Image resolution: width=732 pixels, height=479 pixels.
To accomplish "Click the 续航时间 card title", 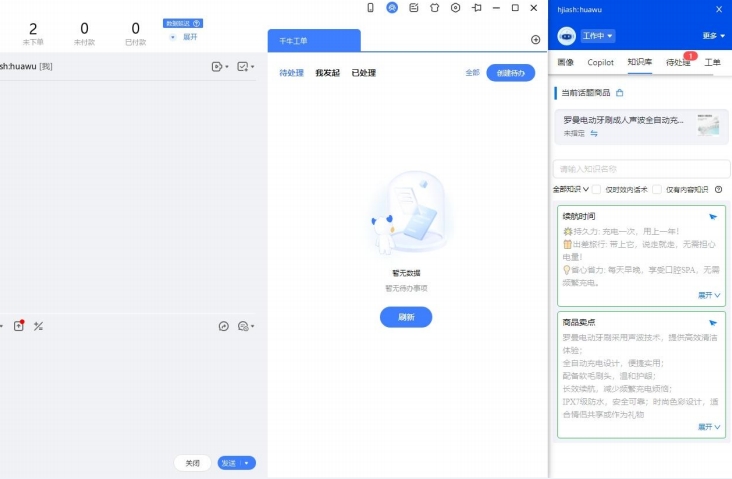I will [x=579, y=217].
